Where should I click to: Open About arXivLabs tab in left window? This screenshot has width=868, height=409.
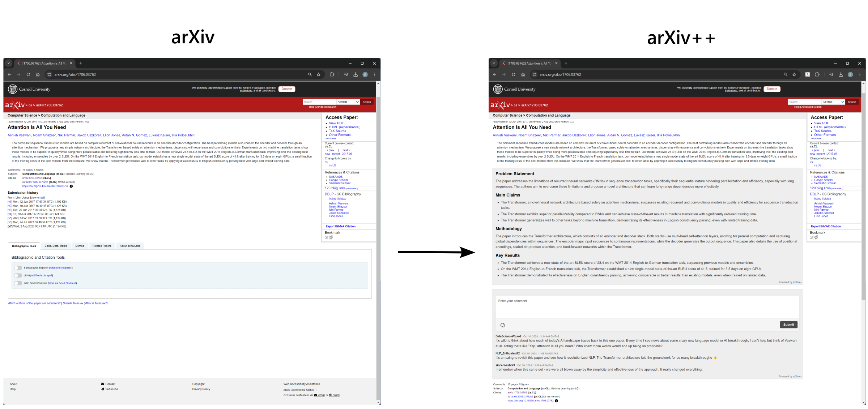(x=130, y=246)
